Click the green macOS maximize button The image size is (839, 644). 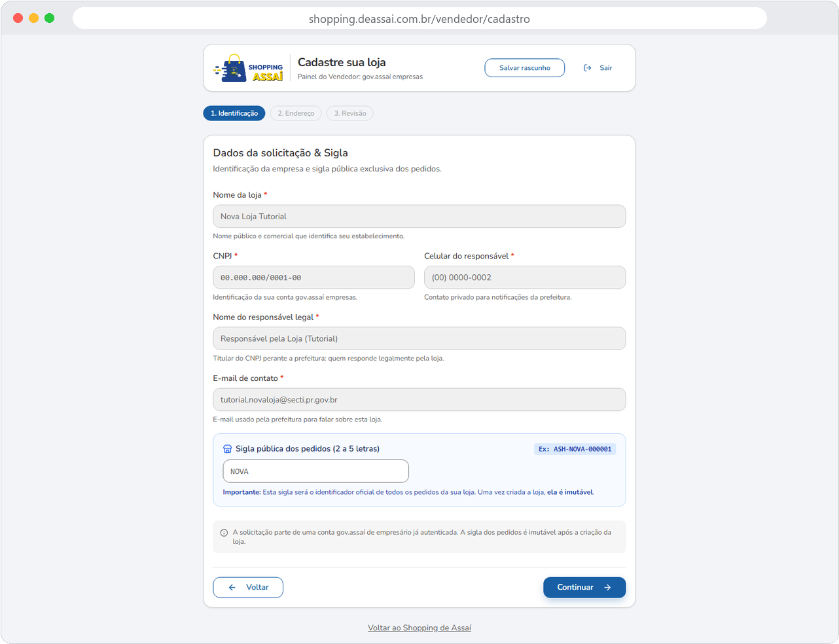pyautogui.click(x=50, y=18)
